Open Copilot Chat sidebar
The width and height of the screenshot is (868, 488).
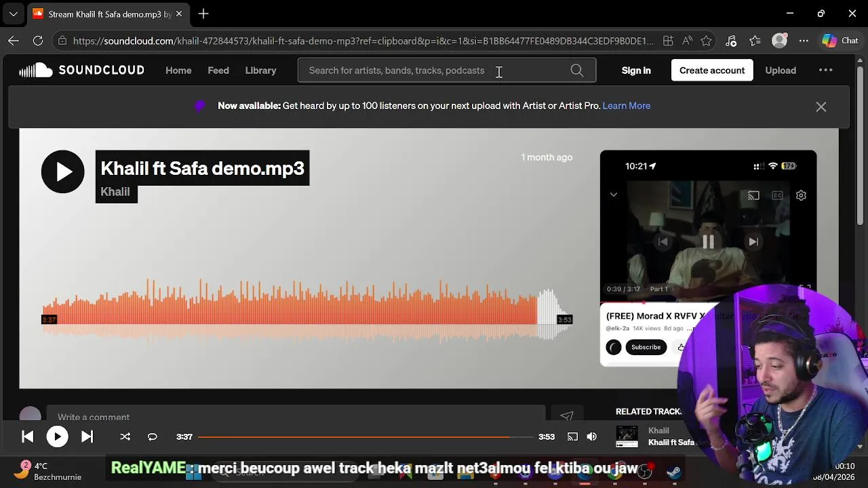tap(840, 41)
